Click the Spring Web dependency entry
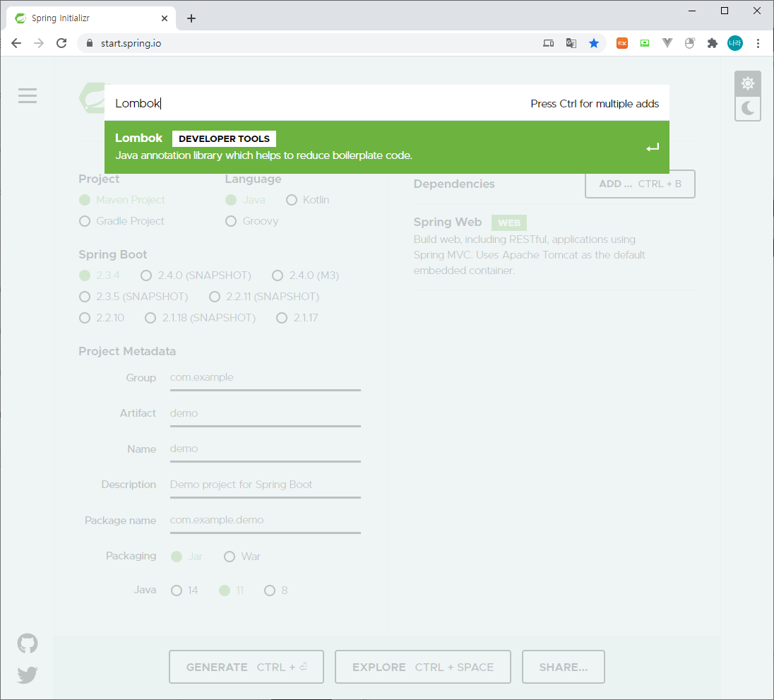The height and width of the screenshot is (700, 774). click(554, 247)
